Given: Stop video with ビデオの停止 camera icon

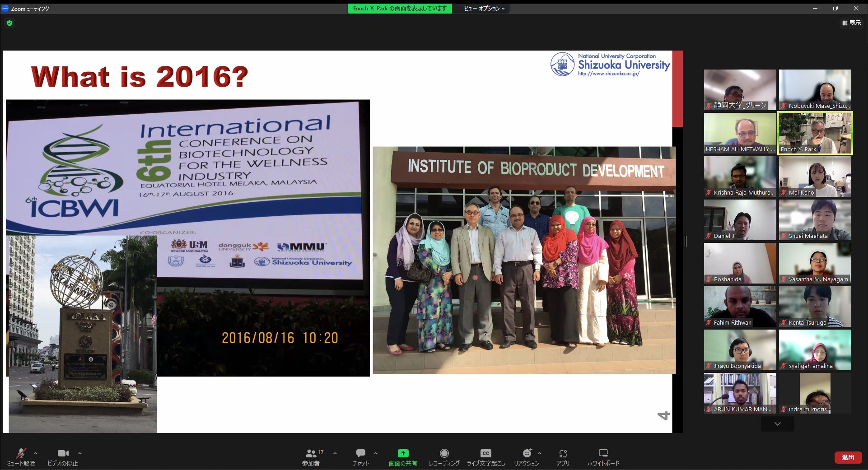Looking at the screenshot, I should (x=63, y=456).
